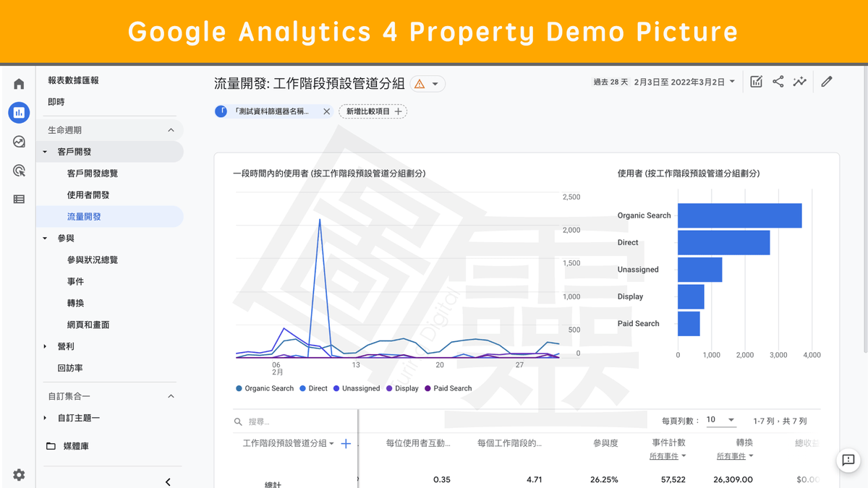The width and height of the screenshot is (868, 488).
Task: Click the Display bar in bar chart
Action: click(x=691, y=296)
